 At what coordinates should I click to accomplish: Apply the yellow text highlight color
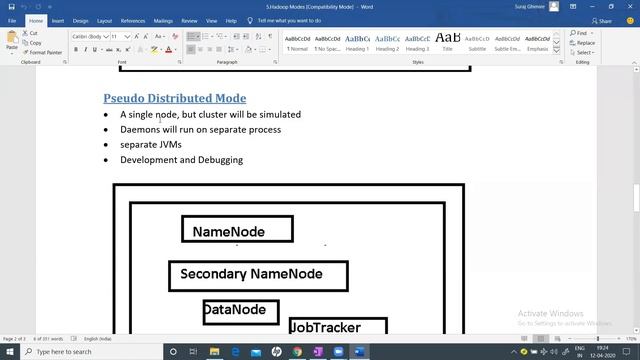[154, 50]
